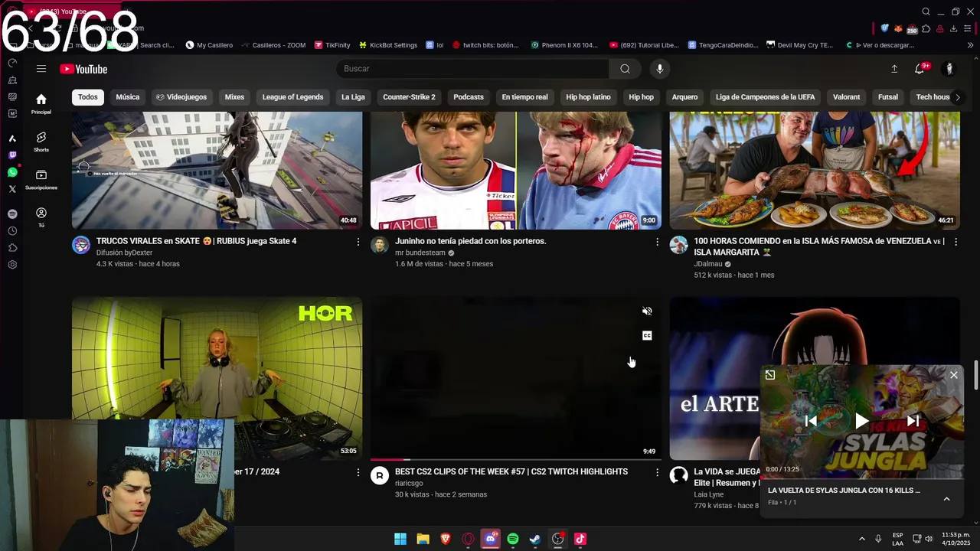This screenshot has height=551, width=980.
Task: Go to YouTube logo home
Action: [x=83, y=69]
